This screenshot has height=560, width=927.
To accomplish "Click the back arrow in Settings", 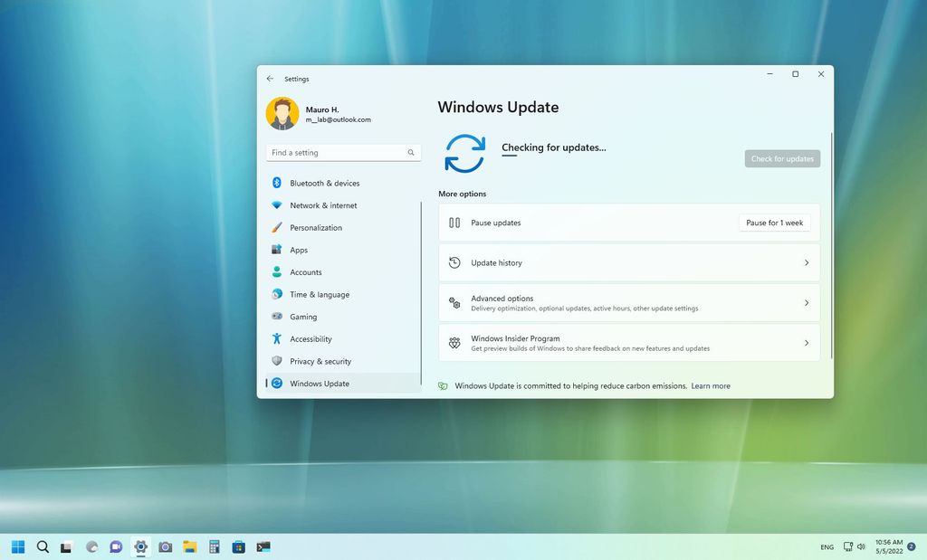I will tap(269, 79).
